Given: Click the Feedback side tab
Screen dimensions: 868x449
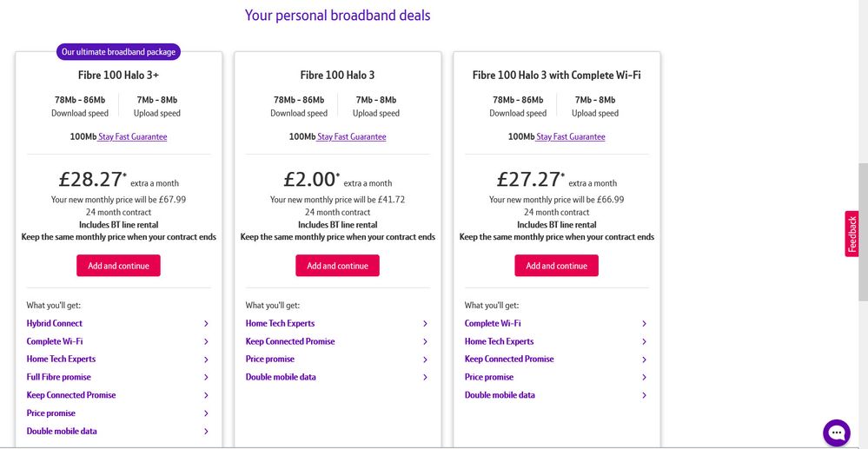Looking at the screenshot, I should [x=851, y=234].
